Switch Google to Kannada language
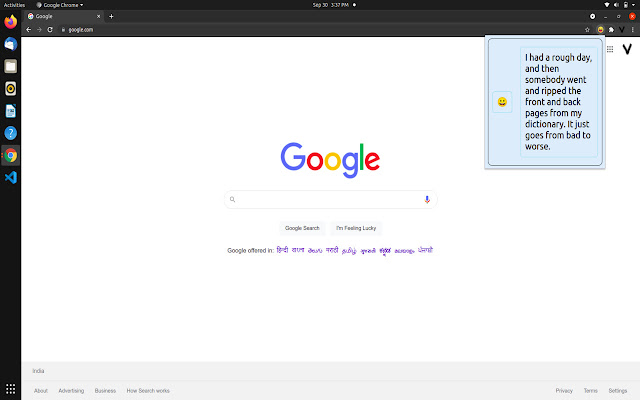Viewport: 640px width, 400px height. (x=385, y=250)
